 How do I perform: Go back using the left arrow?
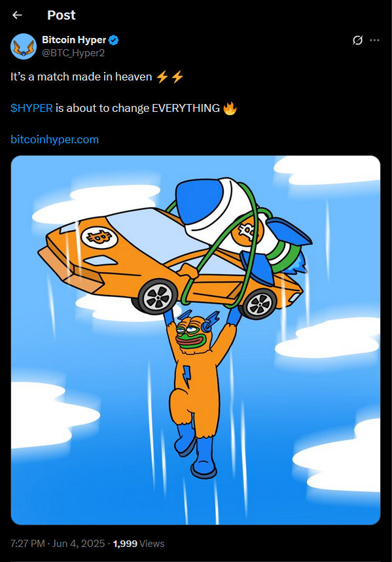coord(17,15)
